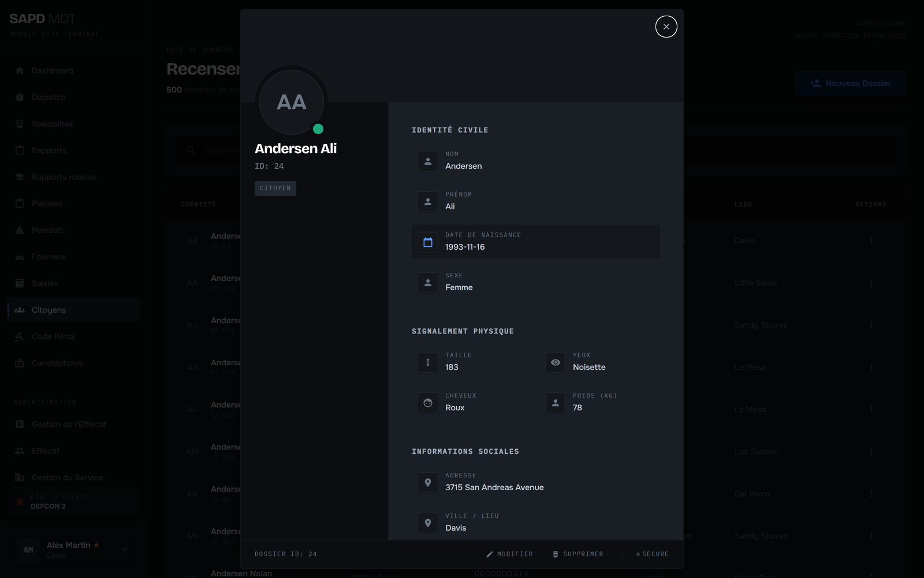Click the Modifier pencil button
Viewport: 924px width, 578px height.
pyautogui.click(x=509, y=554)
